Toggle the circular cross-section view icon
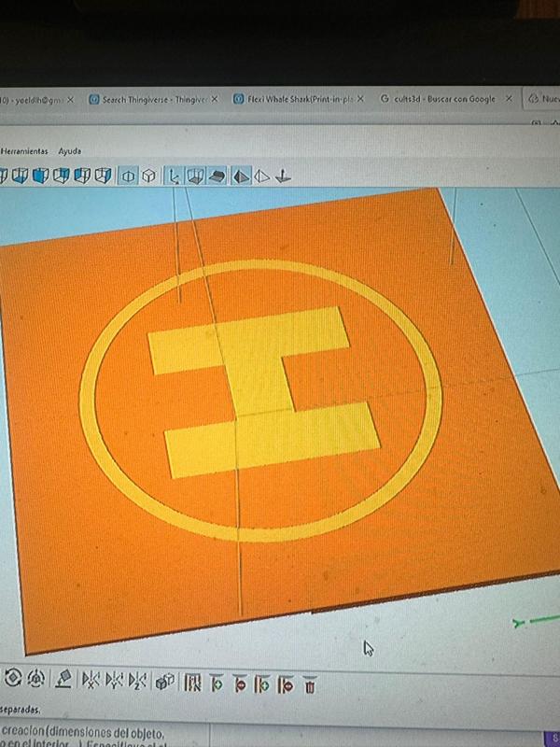Viewport: 560px width, 747px height. [x=128, y=176]
